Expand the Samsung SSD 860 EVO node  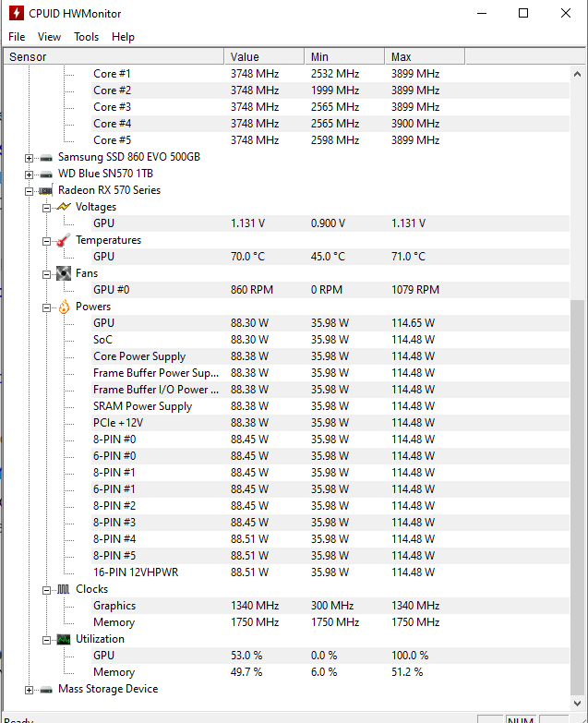click(x=29, y=158)
